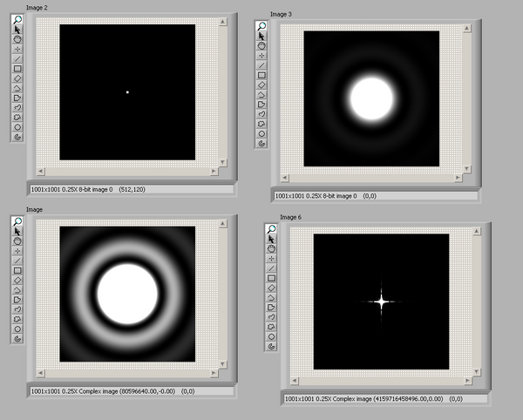Select the Rectangle tool in Image 2 palette

[17, 68]
